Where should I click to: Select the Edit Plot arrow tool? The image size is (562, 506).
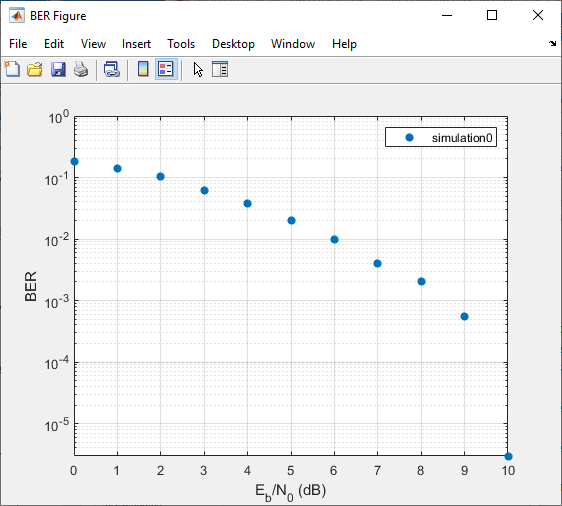[198, 70]
